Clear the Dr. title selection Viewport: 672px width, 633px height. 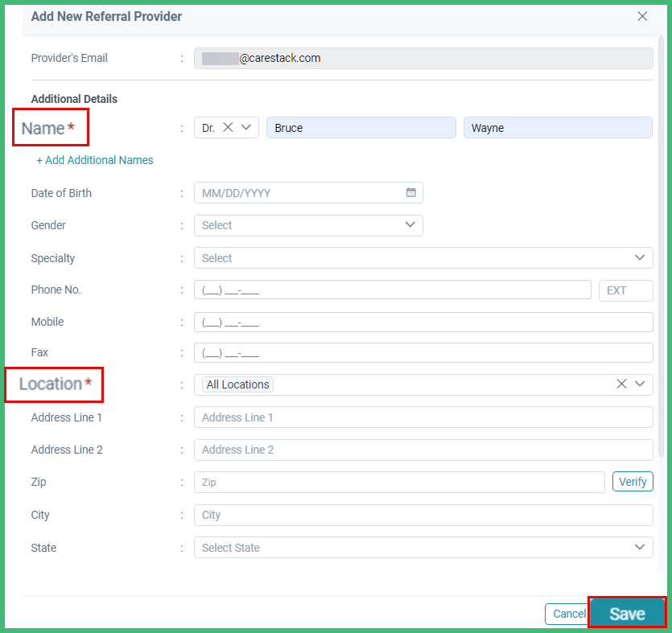tap(228, 127)
